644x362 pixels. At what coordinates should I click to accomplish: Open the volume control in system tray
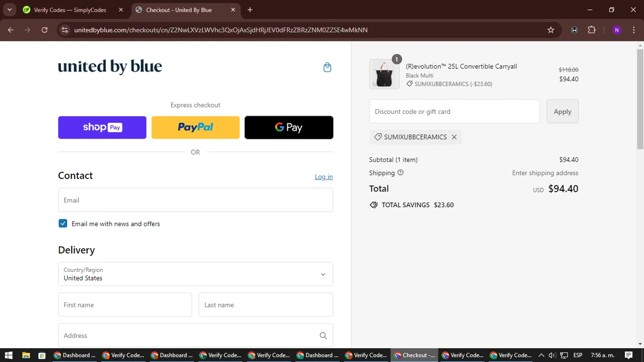pos(552,355)
